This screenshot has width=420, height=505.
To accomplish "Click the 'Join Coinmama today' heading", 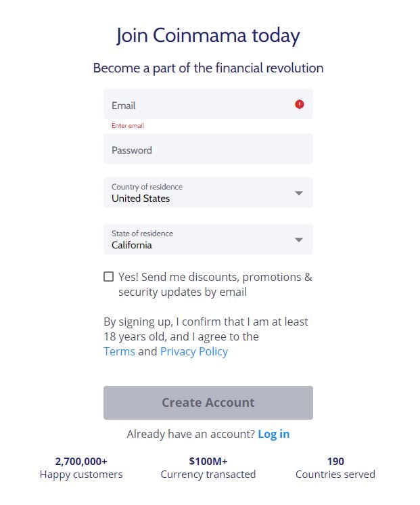I will (208, 35).
